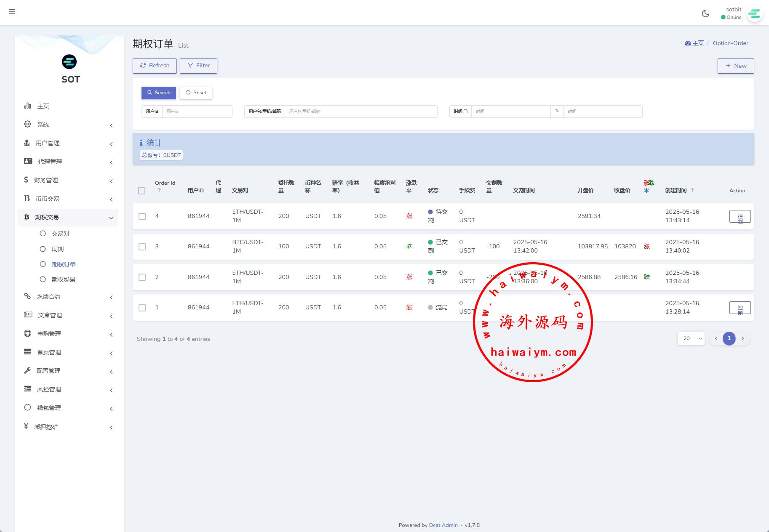Image resolution: width=769 pixels, height=532 pixels.
Task: Open 期权场景 submenu item
Action: (63, 279)
